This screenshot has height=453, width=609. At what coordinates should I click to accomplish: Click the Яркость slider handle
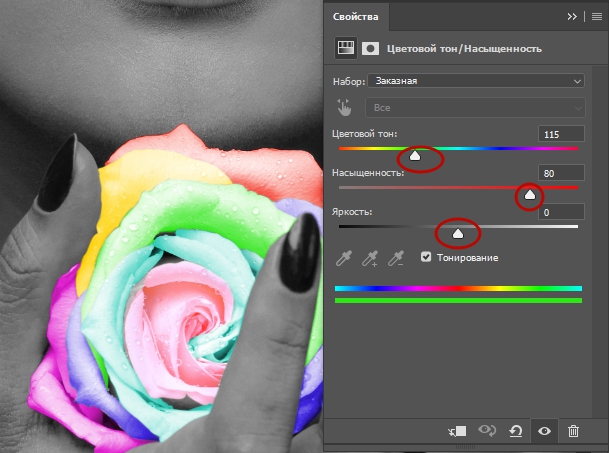click(x=458, y=233)
